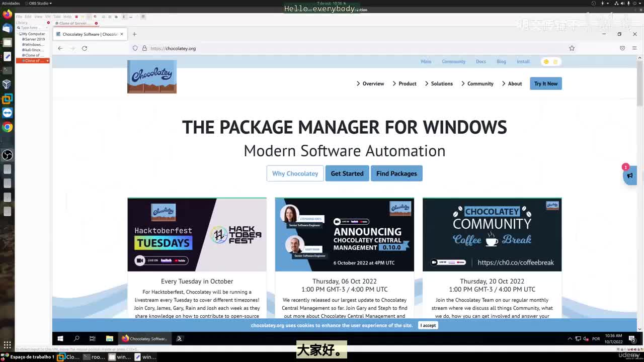Screen dimensions: 644x362
Task: Open TeamViewer icon in the dock
Action: [7, 113]
